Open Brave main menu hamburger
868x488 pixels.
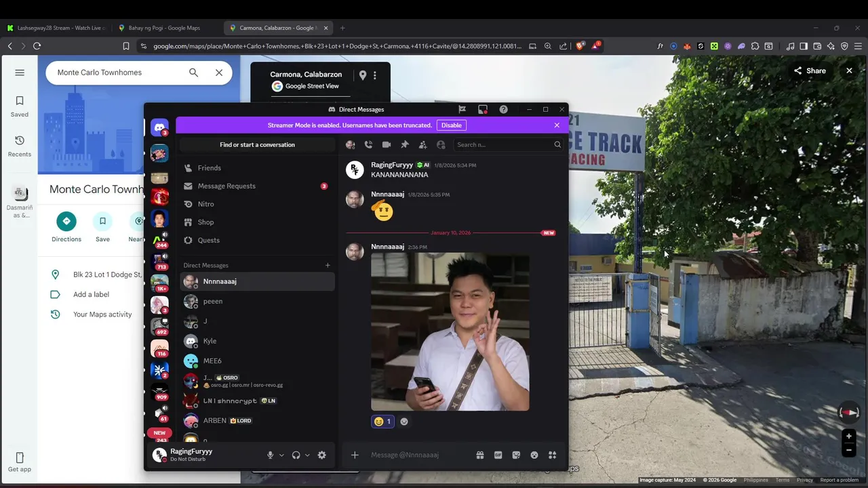point(858,46)
